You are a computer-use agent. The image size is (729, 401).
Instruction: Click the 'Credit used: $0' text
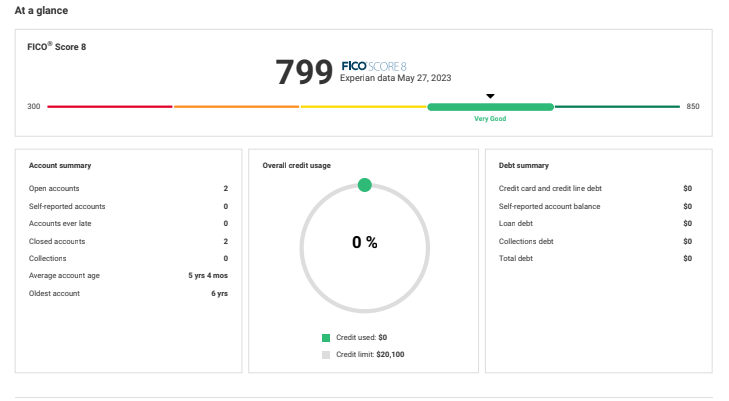(x=361, y=337)
